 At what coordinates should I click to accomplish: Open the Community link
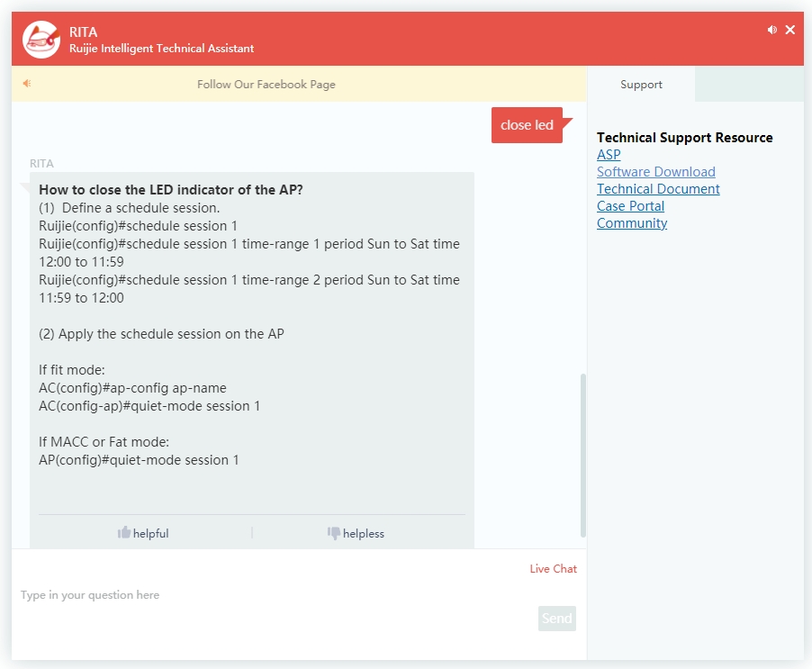point(632,223)
